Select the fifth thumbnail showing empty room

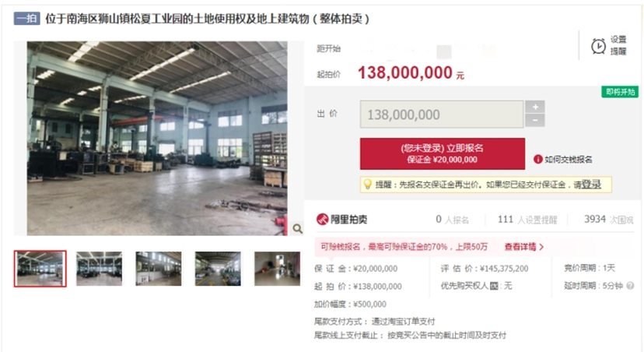[x=277, y=269]
